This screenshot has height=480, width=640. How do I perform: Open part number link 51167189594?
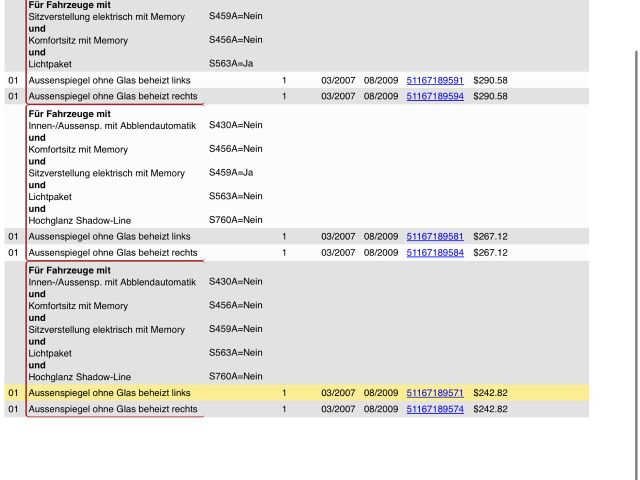pyautogui.click(x=435, y=96)
